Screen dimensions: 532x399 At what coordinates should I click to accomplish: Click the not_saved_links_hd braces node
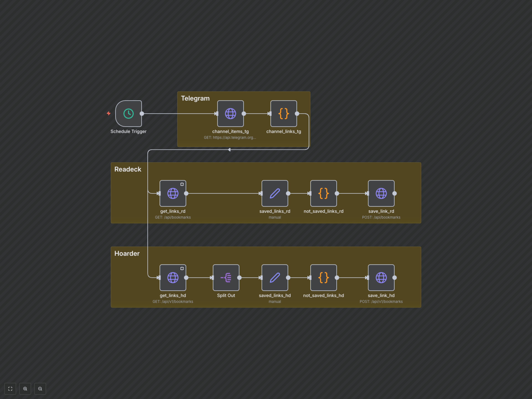323,277
